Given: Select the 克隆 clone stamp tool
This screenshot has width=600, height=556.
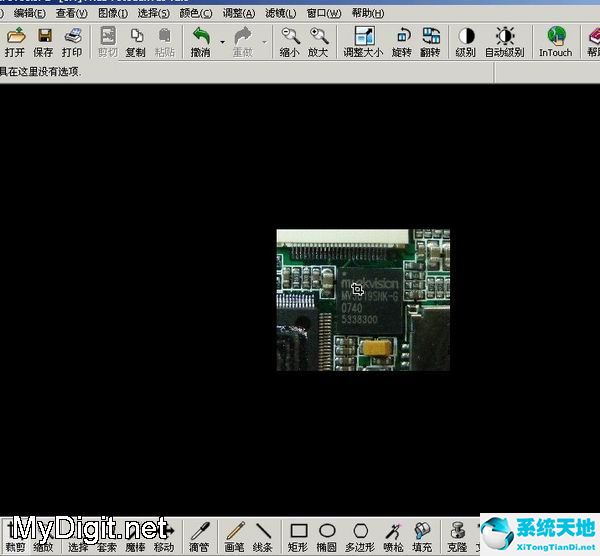Looking at the screenshot, I should tap(457, 537).
